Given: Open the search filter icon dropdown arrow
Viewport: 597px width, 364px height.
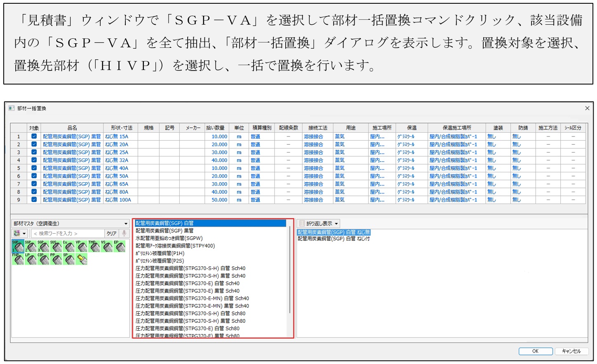Looking at the screenshot, I should click(24, 234).
